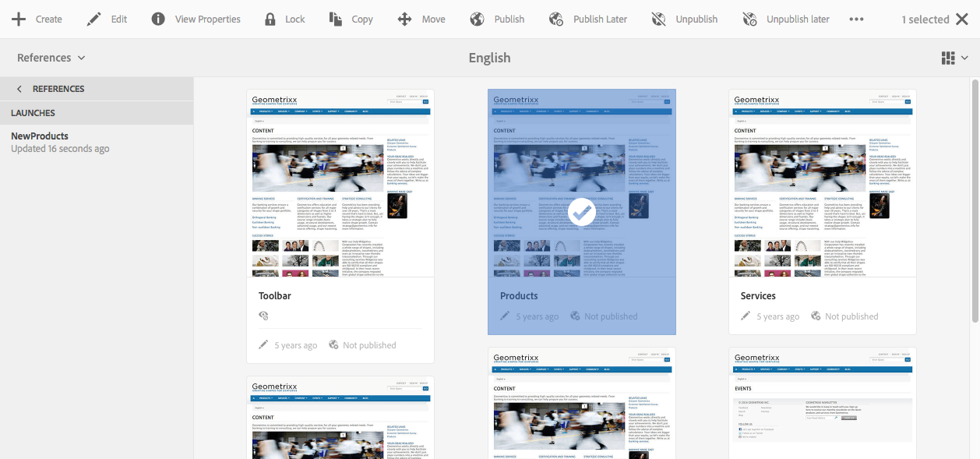Click Services '5 years ago' text

coord(777,316)
